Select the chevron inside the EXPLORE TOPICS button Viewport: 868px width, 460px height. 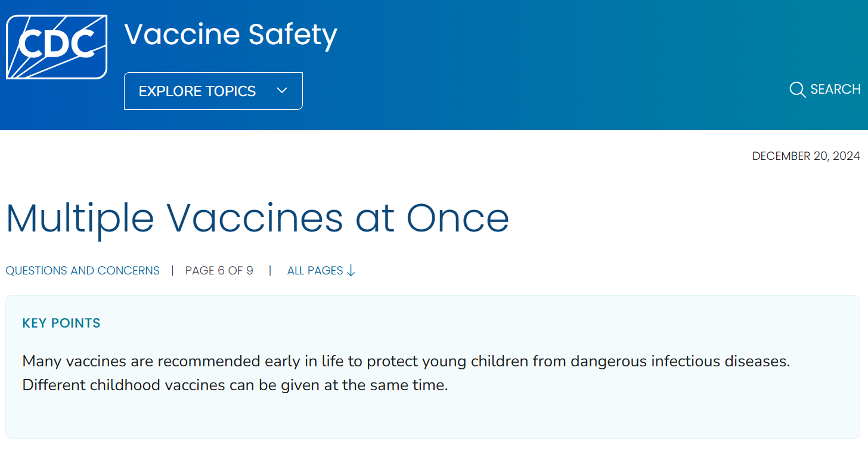pyautogui.click(x=281, y=90)
